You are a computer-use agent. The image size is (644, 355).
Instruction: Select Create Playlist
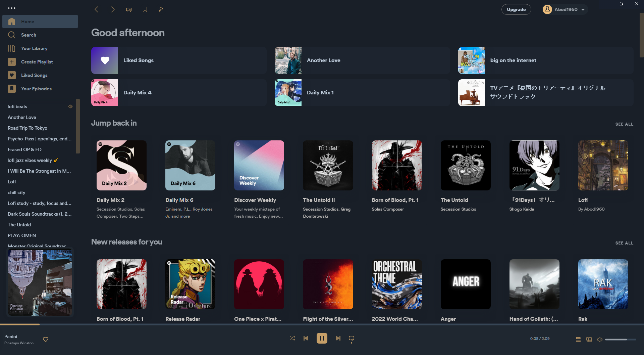(40, 62)
